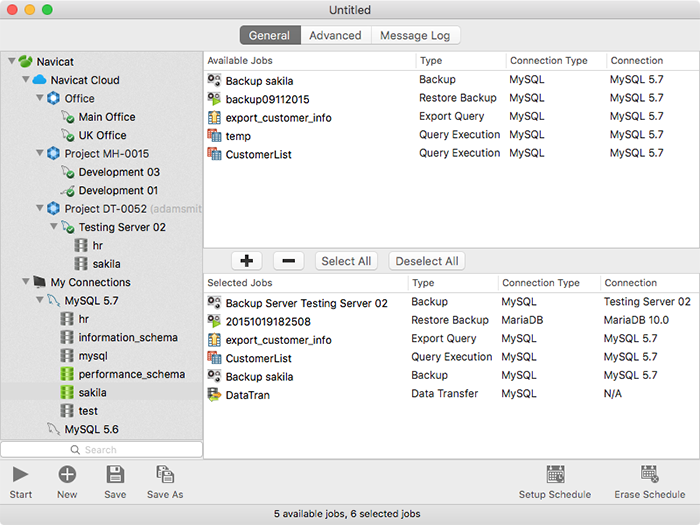Image resolution: width=700 pixels, height=525 pixels.
Task: Click the Development 03 connection icon
Action: (68, 172)
